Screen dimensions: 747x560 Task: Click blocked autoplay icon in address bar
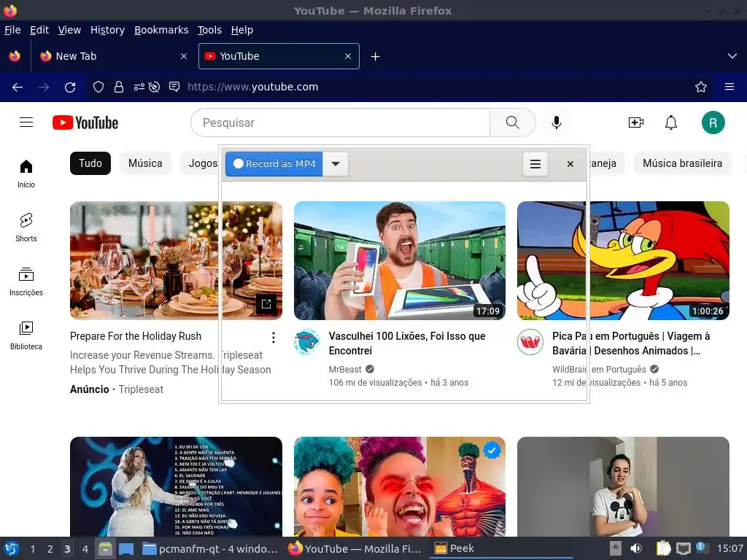154,87
